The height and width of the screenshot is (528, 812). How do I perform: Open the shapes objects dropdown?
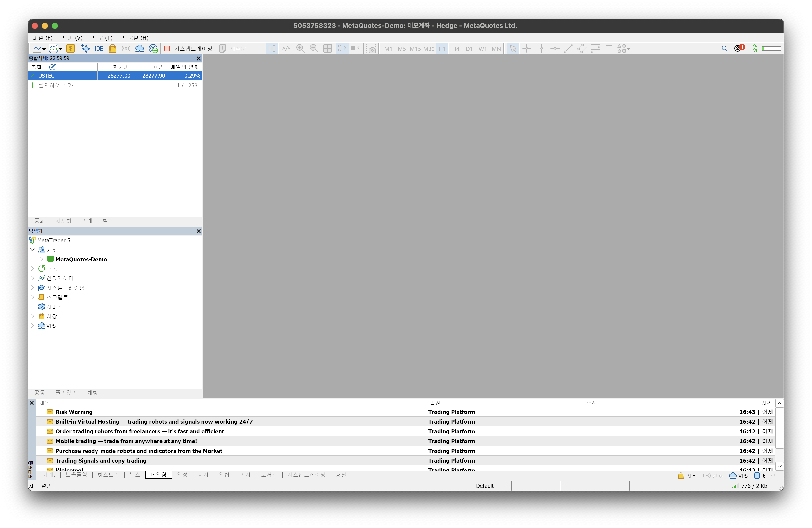pos(624,49)
